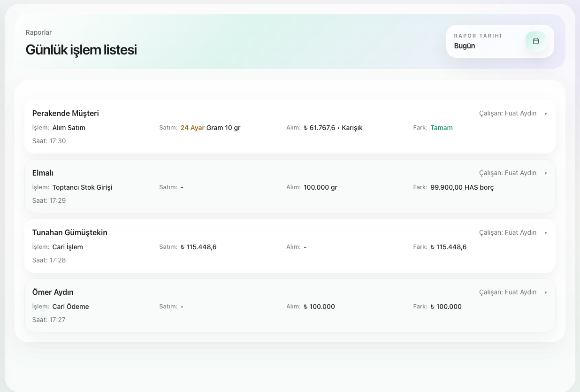Viewport: 580px width, 392px height.
Task: Select the Ömer Aydın entry title
Action: [x=53, y=292]
